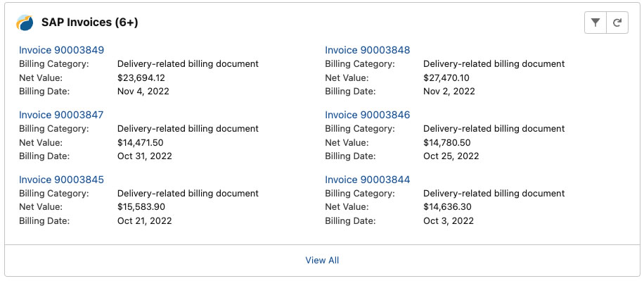Viewport: 644px width, 281px height.
Task: Open the SAP Invoices (6+) header title
Action: pos(89,23)
